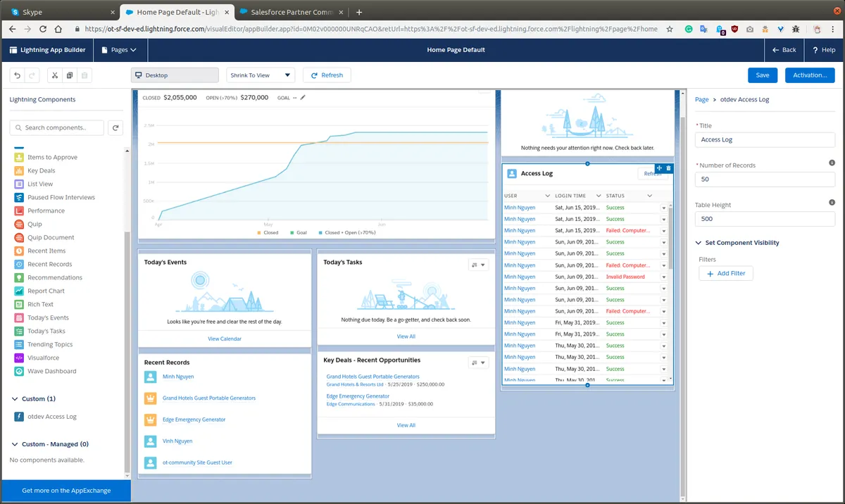
Task: Click Back in the App Builder header
Action: click(x=784, y=50)
